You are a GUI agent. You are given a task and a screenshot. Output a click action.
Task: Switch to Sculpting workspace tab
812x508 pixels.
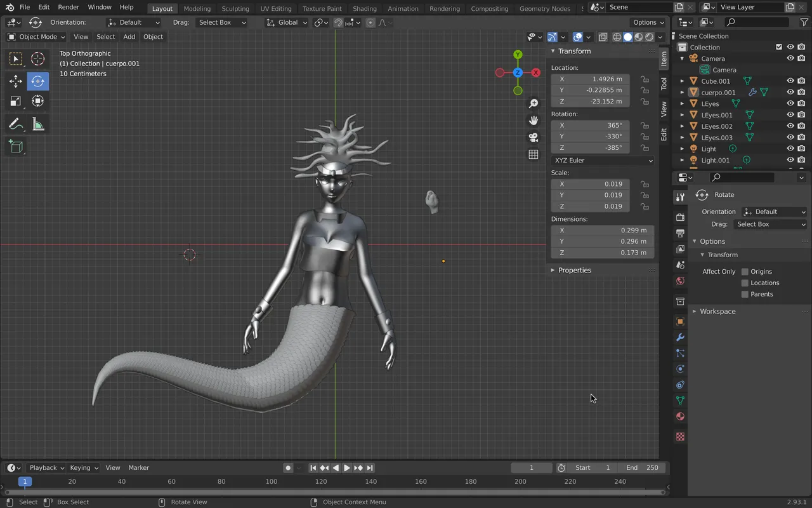pyautogui.click(x=235, y=8)
